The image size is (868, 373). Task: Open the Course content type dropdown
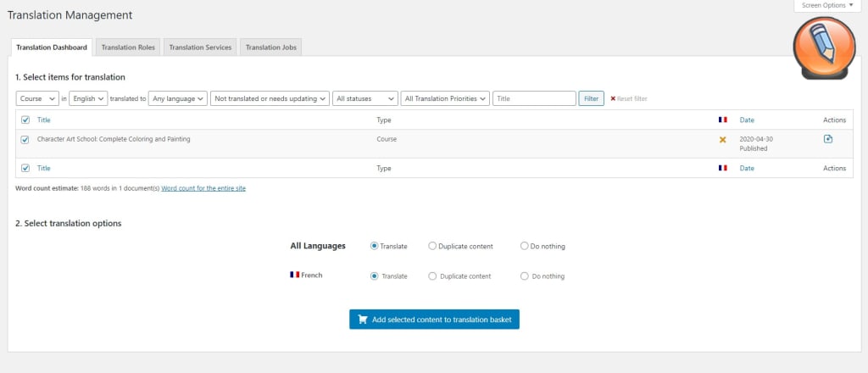click(x=37, y=98)
